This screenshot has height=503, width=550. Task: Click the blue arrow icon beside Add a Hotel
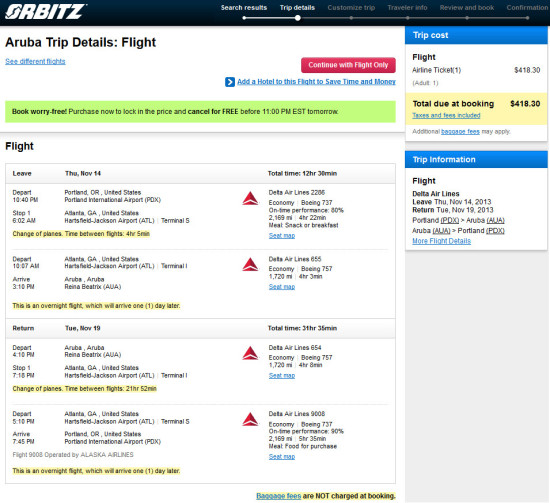[230, 82]
